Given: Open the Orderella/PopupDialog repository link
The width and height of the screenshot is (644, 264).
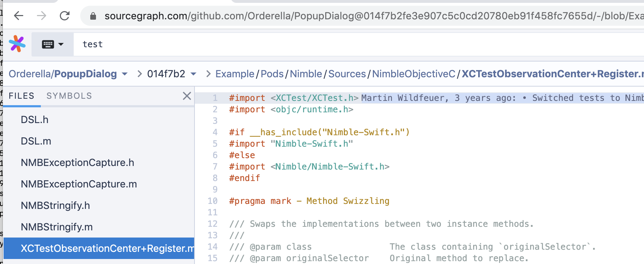Looking at the screenshot, I should point(63,74).
